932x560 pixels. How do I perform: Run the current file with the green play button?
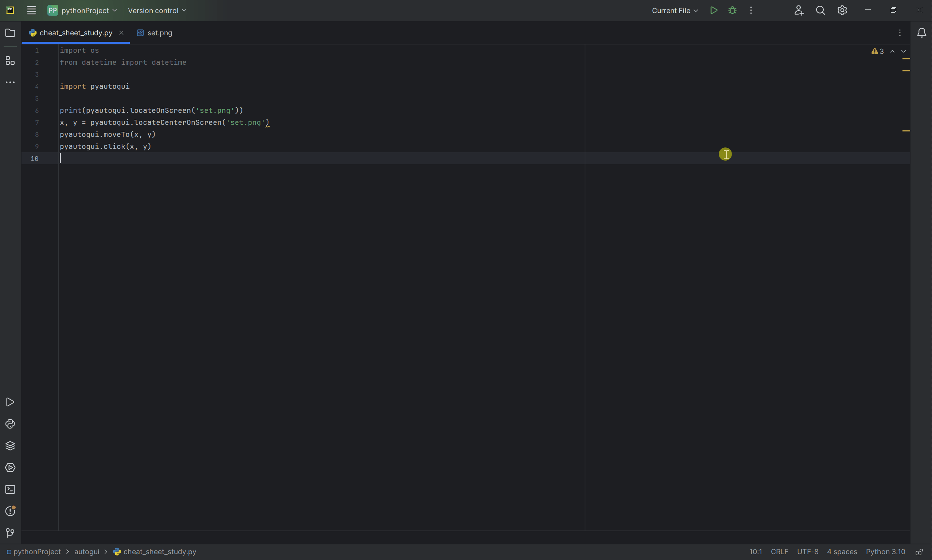tap(713, 11)
